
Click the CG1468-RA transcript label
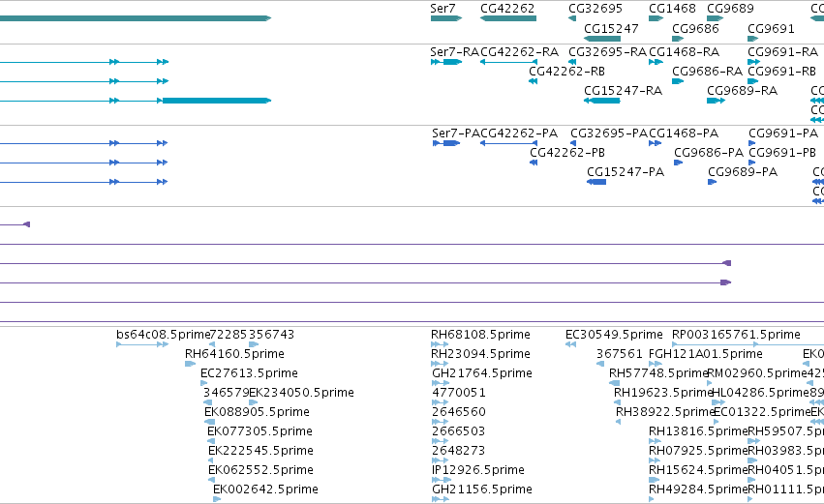point(685,52)
